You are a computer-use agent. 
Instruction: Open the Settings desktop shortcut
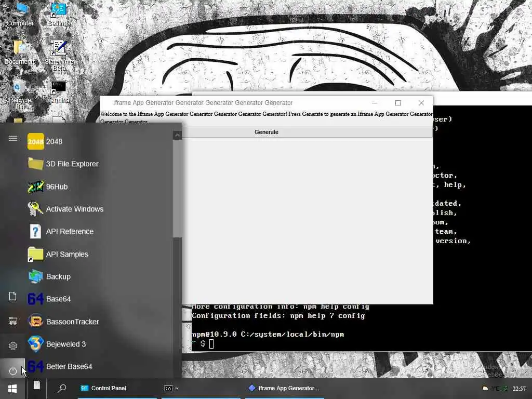(59, 14)
